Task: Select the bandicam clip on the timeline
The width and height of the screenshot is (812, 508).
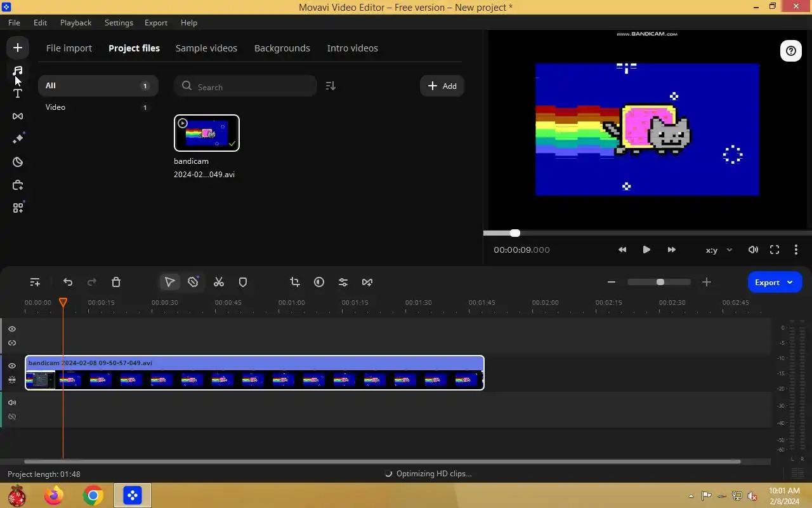Action: (x=254, y=373)
